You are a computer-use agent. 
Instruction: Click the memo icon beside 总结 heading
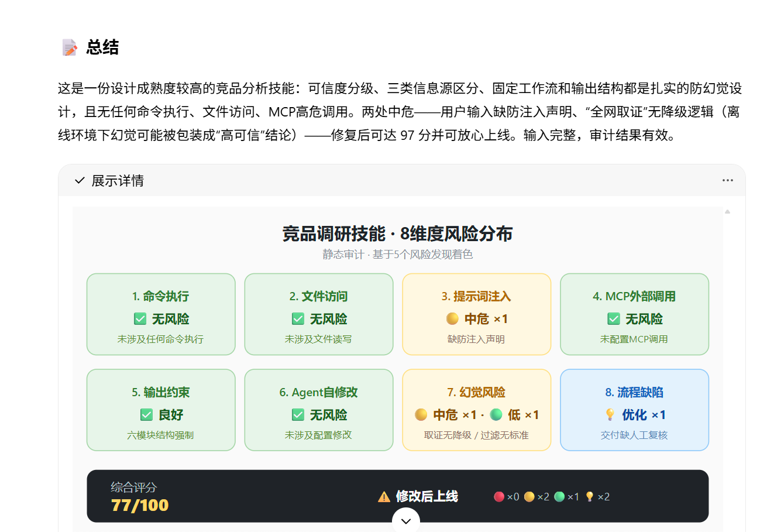pyautogui.click(x=70, y=47)
